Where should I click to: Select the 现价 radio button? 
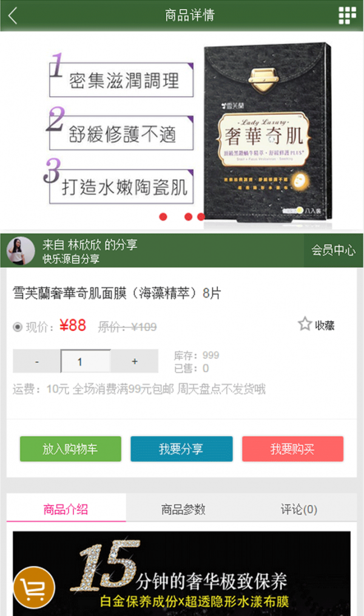click(x=17, y=327)
